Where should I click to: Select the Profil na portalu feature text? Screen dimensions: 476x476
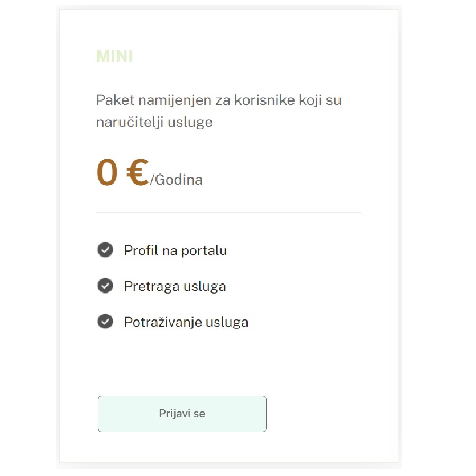tap(175, 250)
